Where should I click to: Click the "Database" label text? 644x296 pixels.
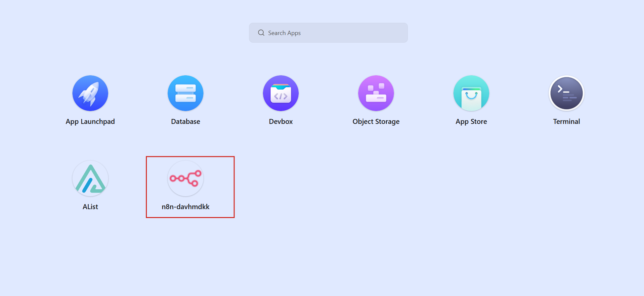[x=186, y=122]
